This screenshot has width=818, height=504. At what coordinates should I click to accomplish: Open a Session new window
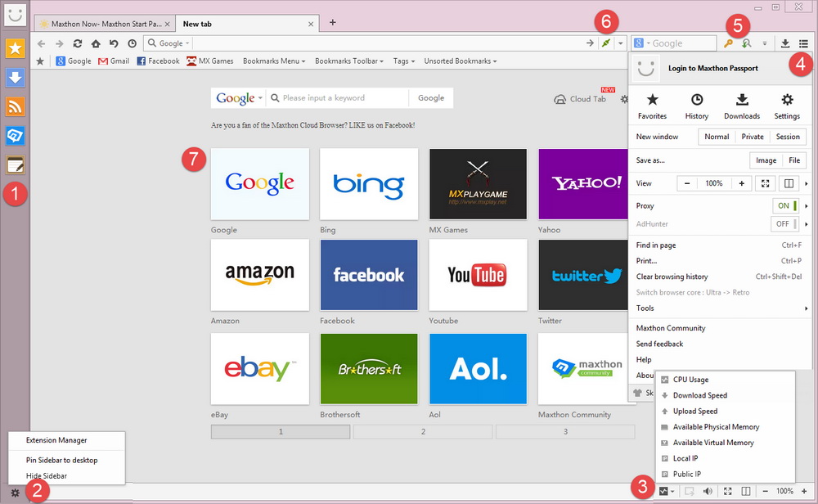tap(788, 137)
